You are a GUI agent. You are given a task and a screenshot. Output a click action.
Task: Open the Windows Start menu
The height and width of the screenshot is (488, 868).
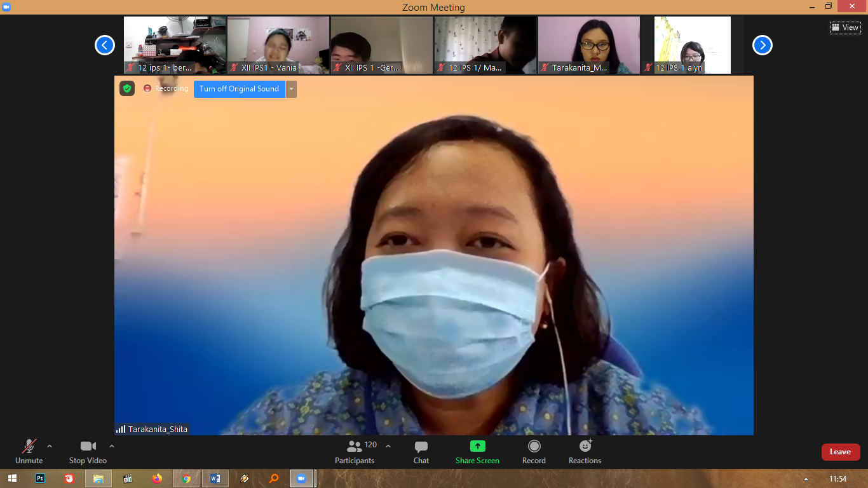pos(12,478)
